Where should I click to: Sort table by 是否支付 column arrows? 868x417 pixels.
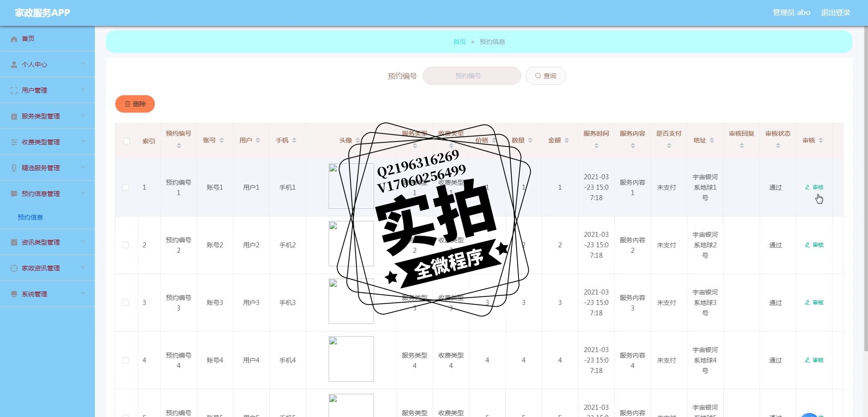669,146
